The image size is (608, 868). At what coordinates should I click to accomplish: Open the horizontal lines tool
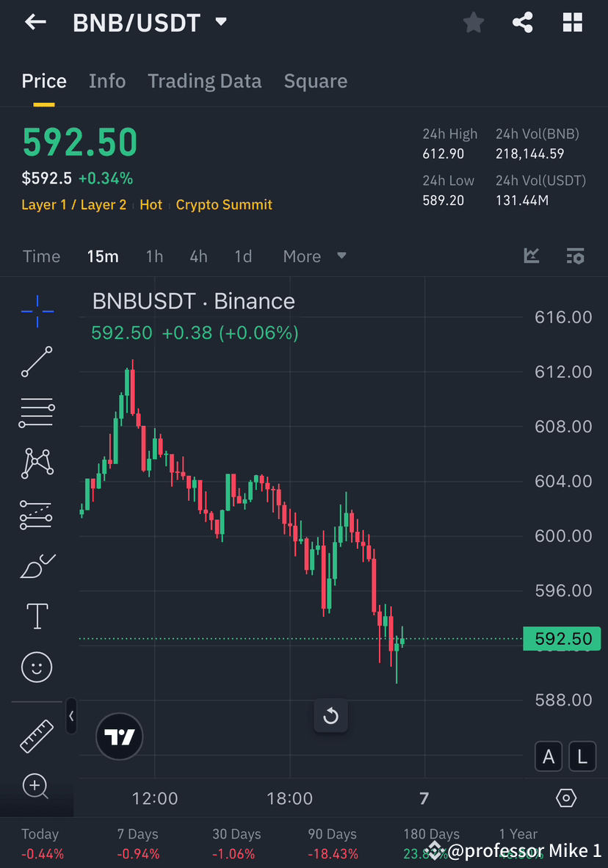(37, 412)
